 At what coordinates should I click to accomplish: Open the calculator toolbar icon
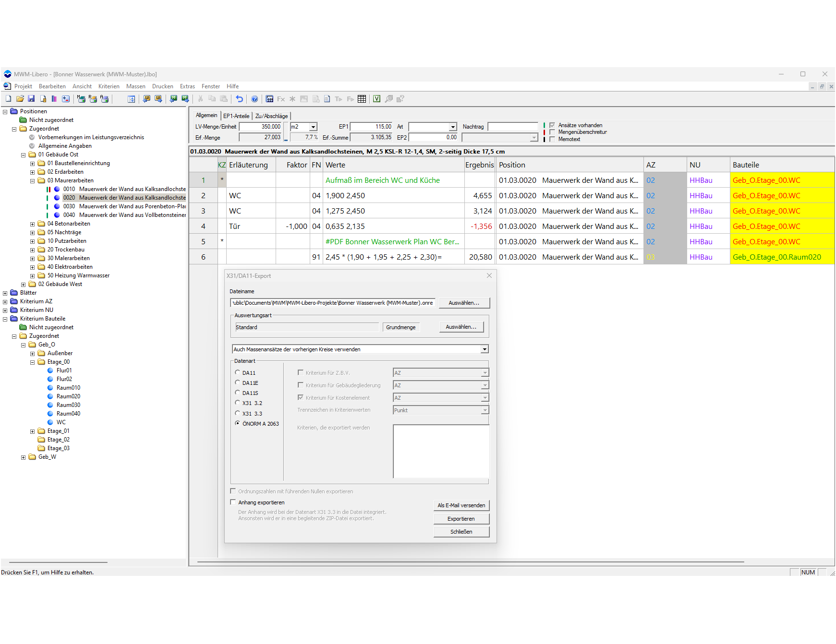coord(269,99)
